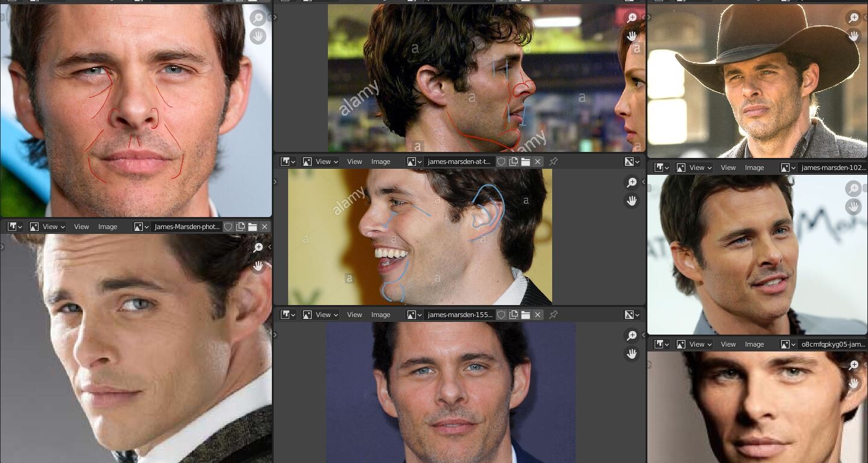The width and height of the screenshot is (868, 463).
Task: Open editor type dropdown in james-marsden-at-t header
Action: click(x=288, y=162)
